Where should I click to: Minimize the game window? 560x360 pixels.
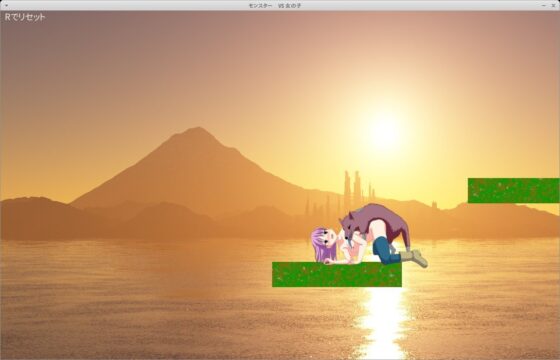point(544,6)
